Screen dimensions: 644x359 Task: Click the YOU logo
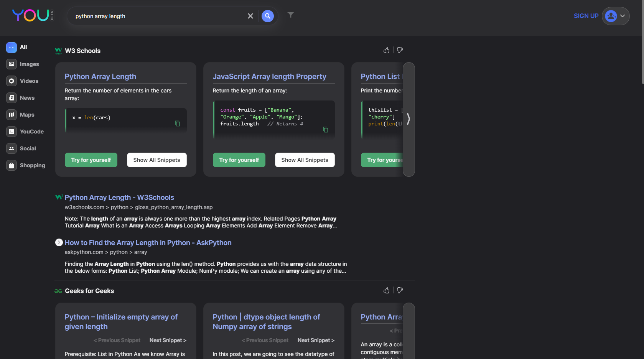coord(33,15)
